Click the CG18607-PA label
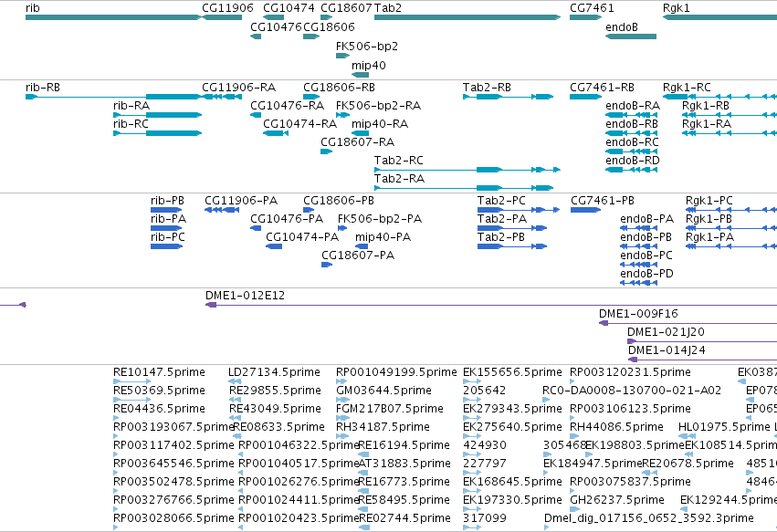The height and width of the screenshot is (532, 777). [x=358, y=256]
